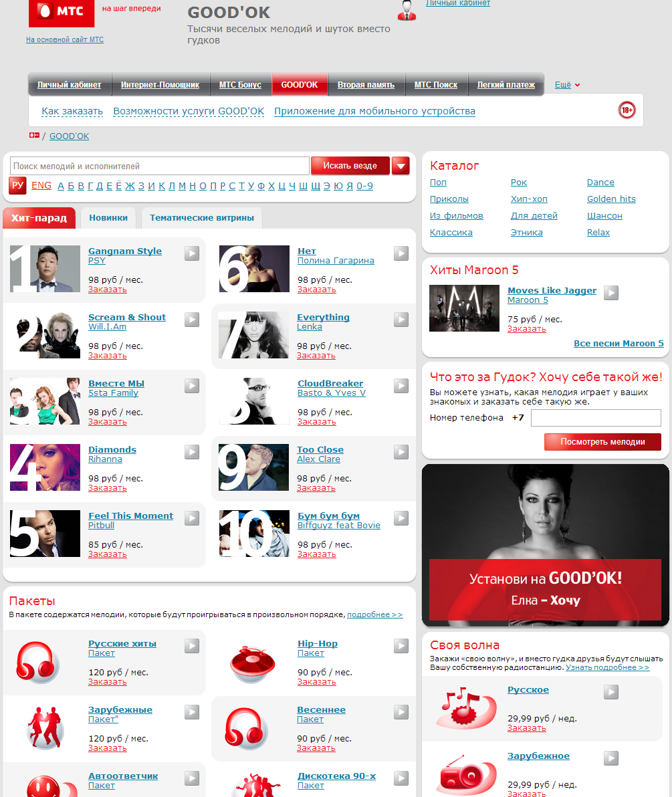The height and width of the screenshot is (797, 672).
Task: Expand the Как заказать section
Action: click(72, 111)
